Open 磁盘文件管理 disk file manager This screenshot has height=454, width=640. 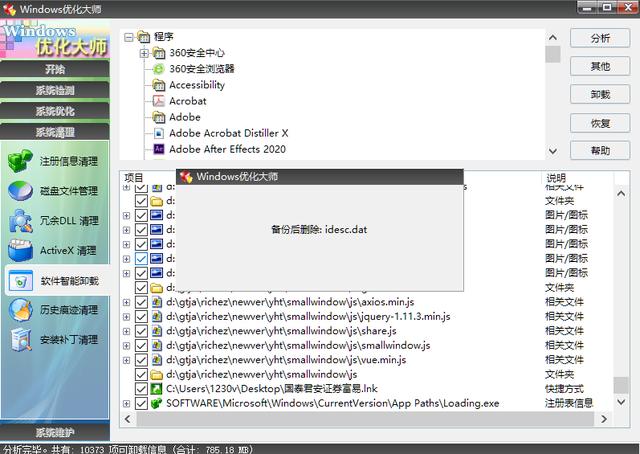(x=54, y=191)
